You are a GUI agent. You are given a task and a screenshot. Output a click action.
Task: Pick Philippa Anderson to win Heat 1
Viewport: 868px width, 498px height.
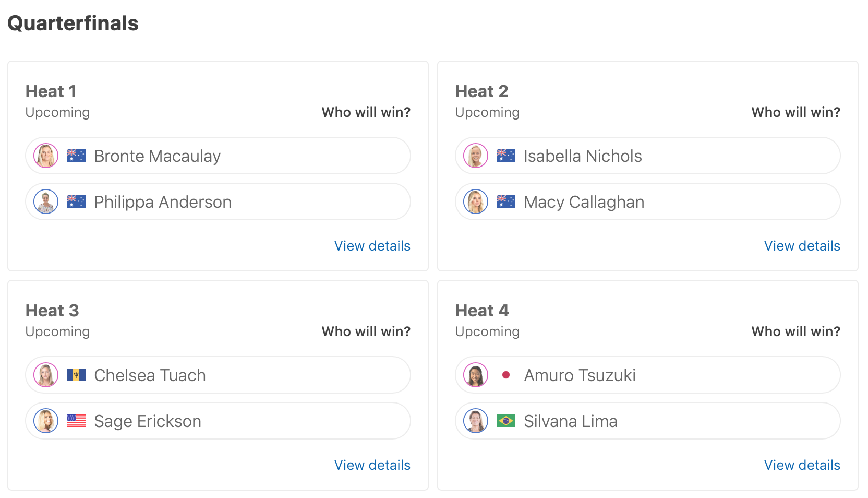[261, 201]
